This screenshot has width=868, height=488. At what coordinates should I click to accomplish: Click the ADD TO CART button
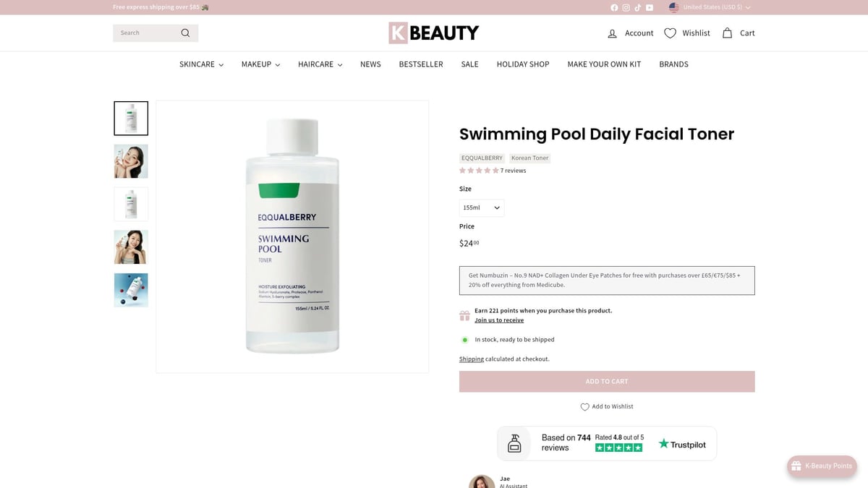tap(607, 381)
